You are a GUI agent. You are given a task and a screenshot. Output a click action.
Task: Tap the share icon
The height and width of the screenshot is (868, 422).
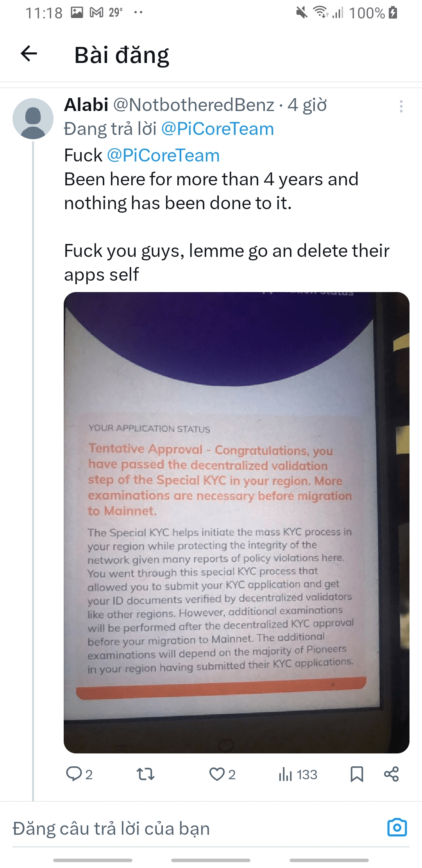tap(391, 774)
